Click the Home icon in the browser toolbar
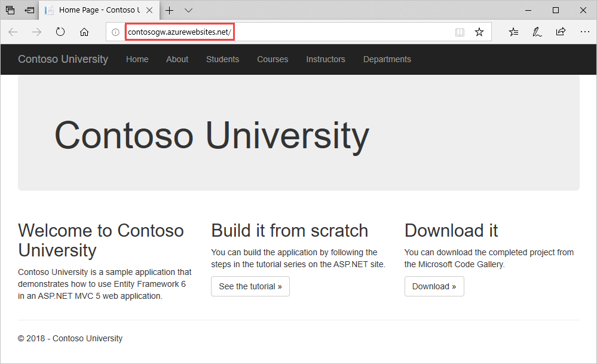 [84, 32]
